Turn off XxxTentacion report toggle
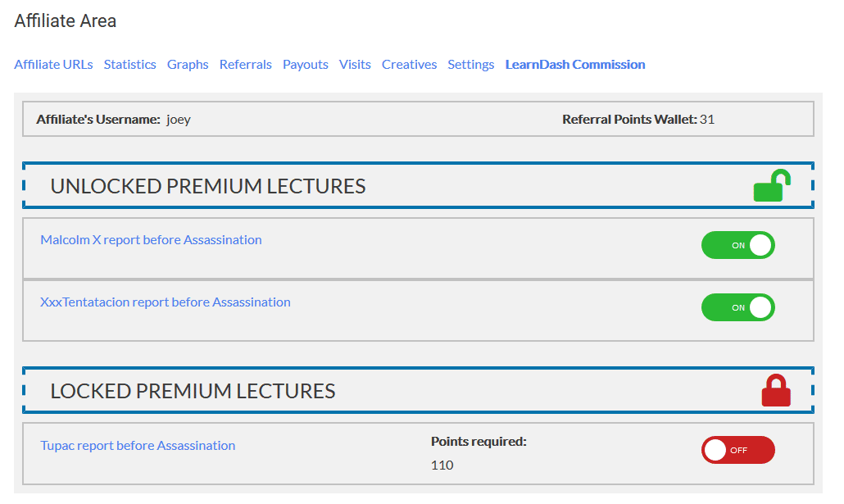This screenshot has width=844, height=504. coord(738,307)
